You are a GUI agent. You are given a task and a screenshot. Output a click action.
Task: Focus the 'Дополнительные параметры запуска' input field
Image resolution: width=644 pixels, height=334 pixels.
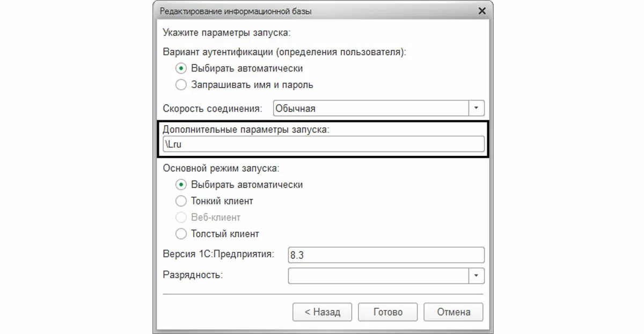324,144
